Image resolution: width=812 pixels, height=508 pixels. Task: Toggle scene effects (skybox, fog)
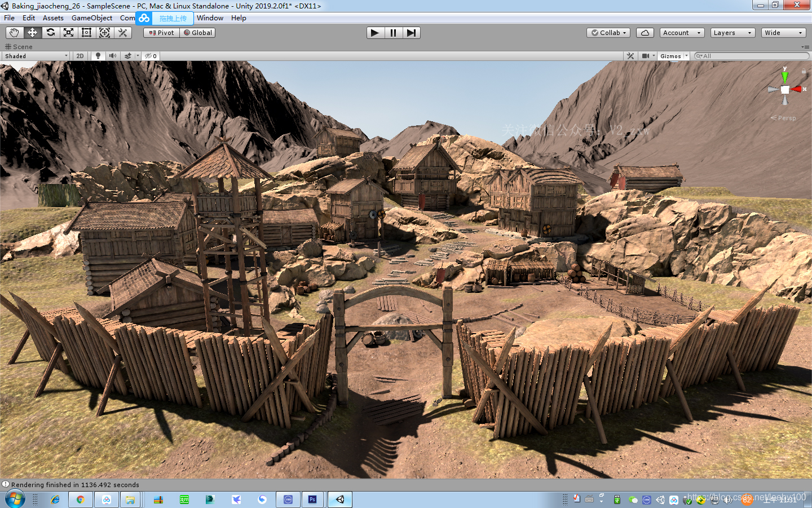pos(128,56)
